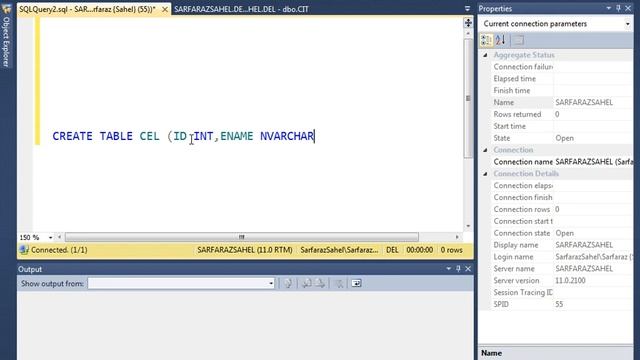Open Output window position menu
Image resolution: width=640 pixels, height=360 pixels.
click(x=449, y=269)
